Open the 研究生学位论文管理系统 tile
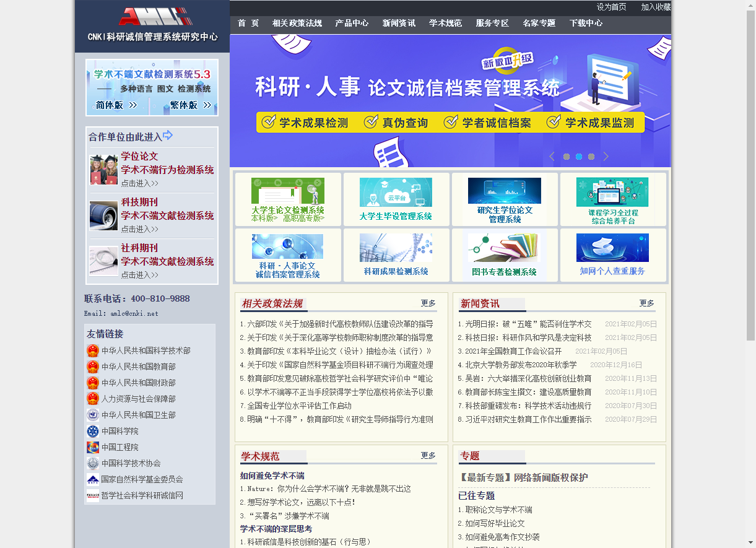The width and height of the screenshot is (756, 548). (505, 199)
